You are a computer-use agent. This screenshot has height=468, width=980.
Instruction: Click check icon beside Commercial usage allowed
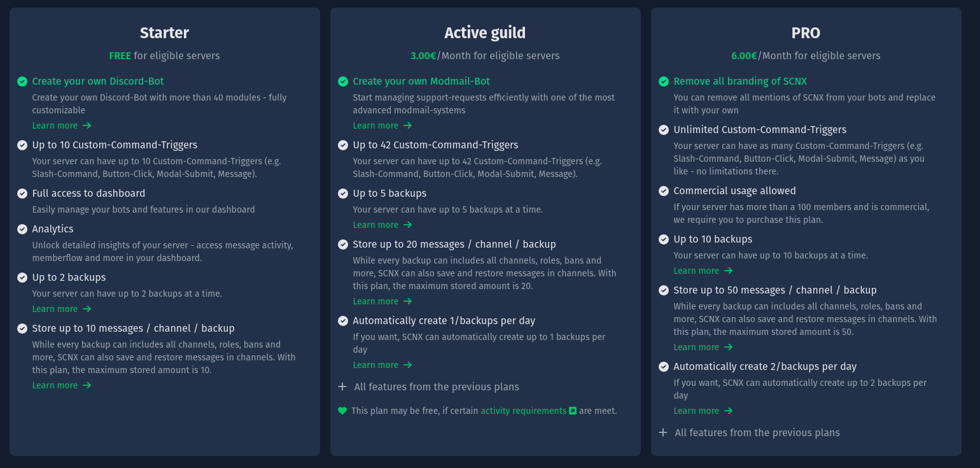point(664,191)
